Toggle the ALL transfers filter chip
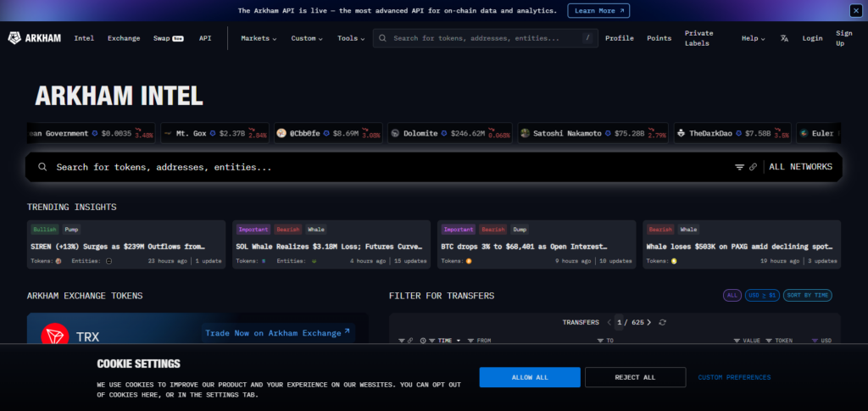 pyautogui.click(x=732, y=295)
